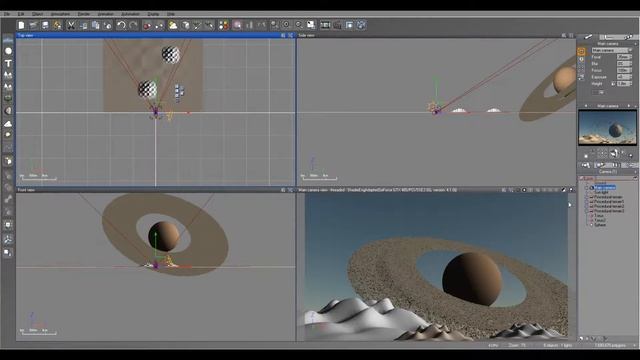
Task: Click the magnifier zoom toolbar icon
Action: [x=299, y=25]
